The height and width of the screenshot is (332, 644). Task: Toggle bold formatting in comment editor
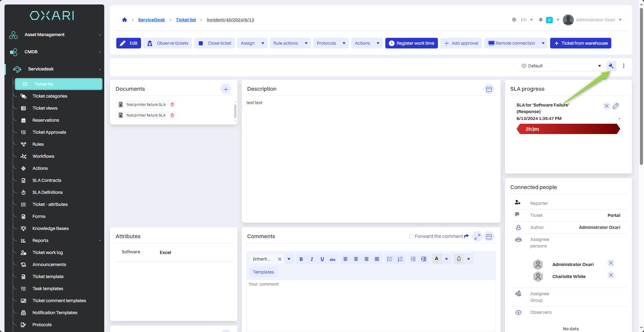pyautogui.click(x=301, y=259)
